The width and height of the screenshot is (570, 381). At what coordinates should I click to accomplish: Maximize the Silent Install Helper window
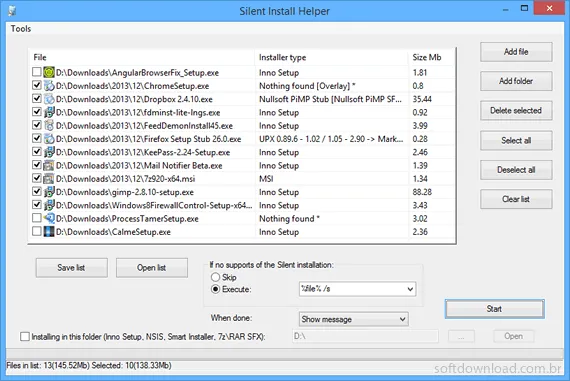pos(524,8)
